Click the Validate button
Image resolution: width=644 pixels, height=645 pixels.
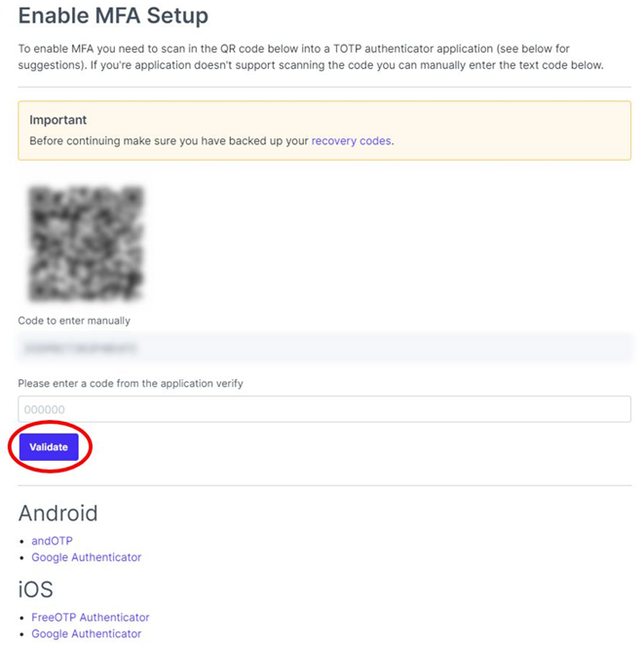[49, 447]
